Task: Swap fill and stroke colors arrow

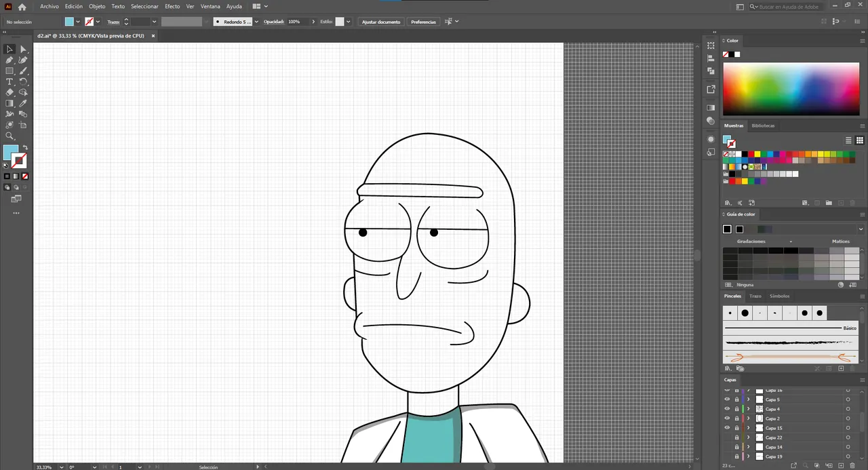Action: pos(25,148)
